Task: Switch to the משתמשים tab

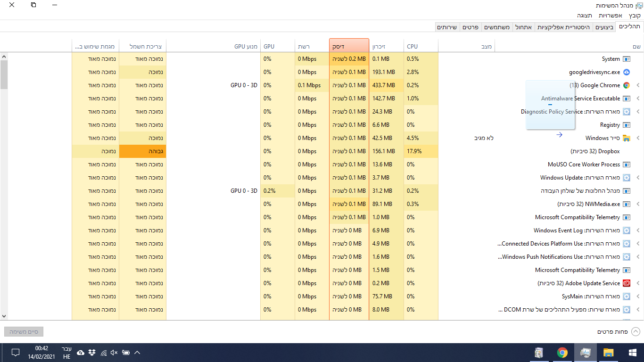Action: [x=496, y=27]
